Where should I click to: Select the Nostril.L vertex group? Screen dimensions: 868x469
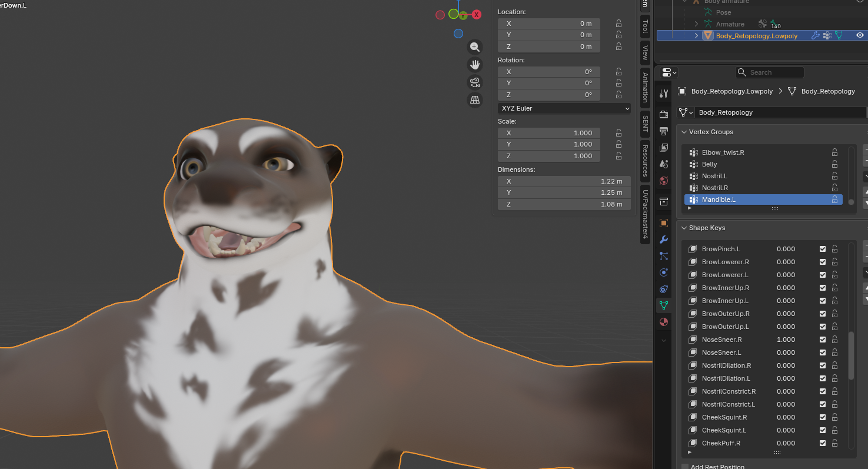pos(763,176)
